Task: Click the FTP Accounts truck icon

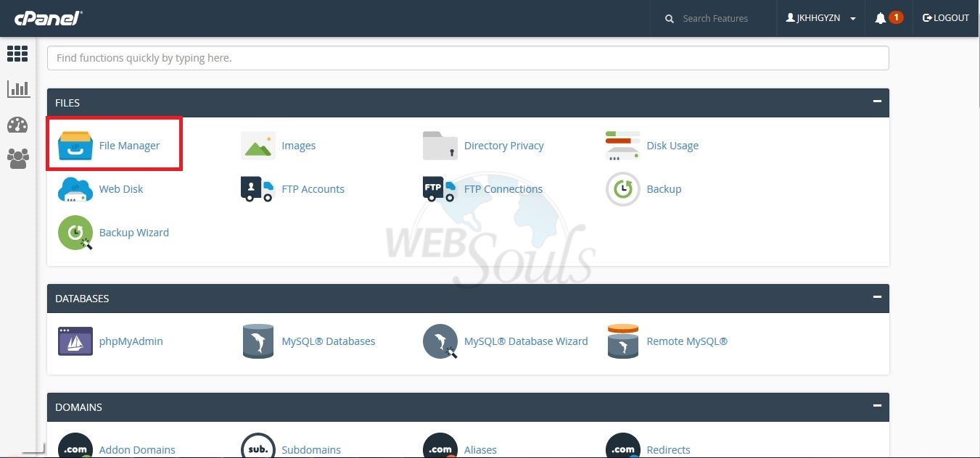Action: 258,189
